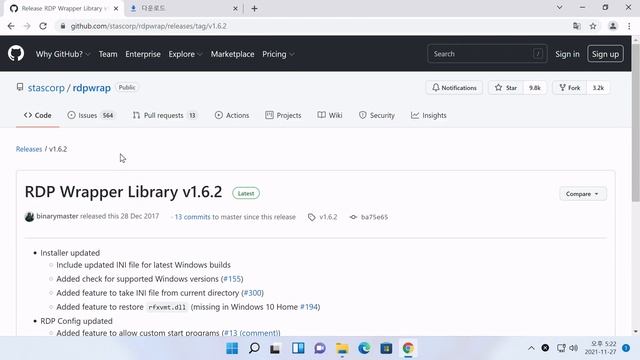Image resolution: width=640 pixels, height=360 pixels.
Task: Bookmark this page with star icon
Action: pos(593,26)
